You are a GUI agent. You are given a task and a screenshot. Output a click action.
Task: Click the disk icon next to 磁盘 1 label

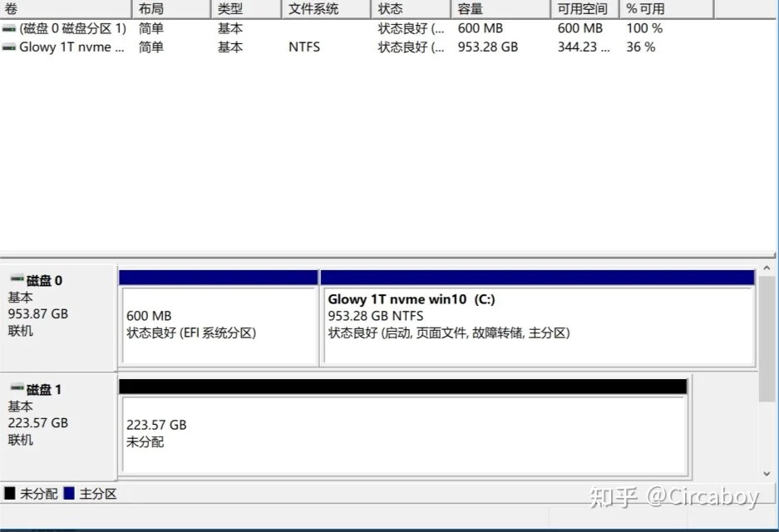click(17, 387)
